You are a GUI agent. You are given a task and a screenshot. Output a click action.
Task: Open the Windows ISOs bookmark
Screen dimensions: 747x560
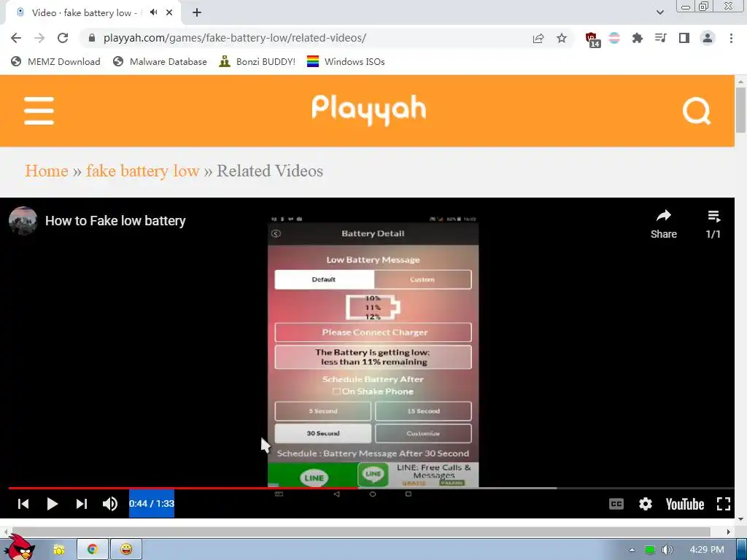[x=346, y=61]
